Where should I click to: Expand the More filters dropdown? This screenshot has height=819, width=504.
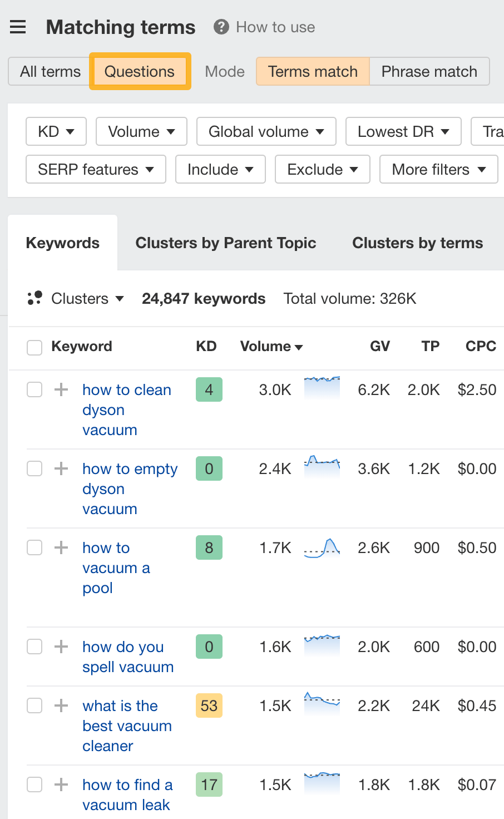(x=438, y=169)
